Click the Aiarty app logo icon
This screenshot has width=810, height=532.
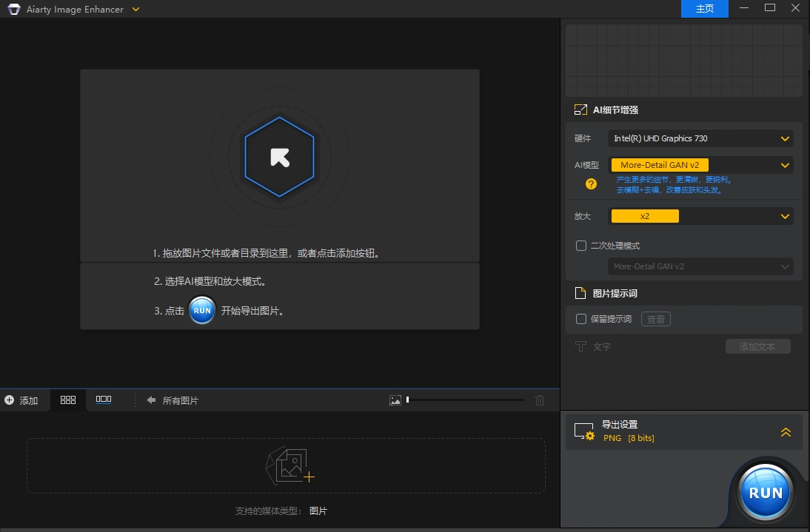click(14, 9)
